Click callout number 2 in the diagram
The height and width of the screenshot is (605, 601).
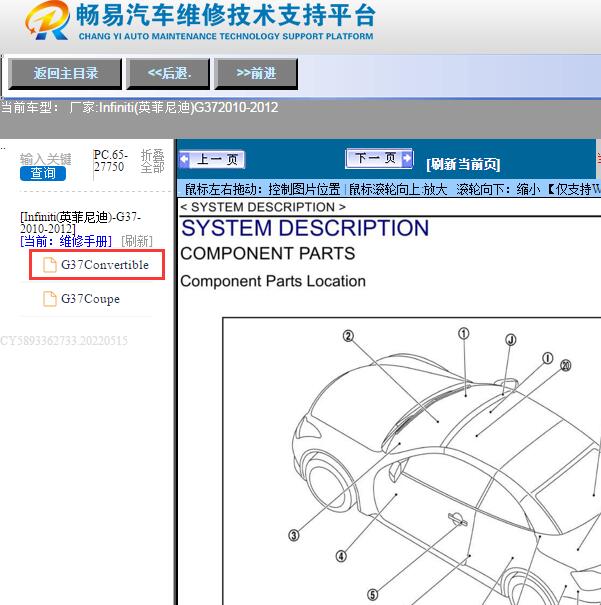coord(348,336)
